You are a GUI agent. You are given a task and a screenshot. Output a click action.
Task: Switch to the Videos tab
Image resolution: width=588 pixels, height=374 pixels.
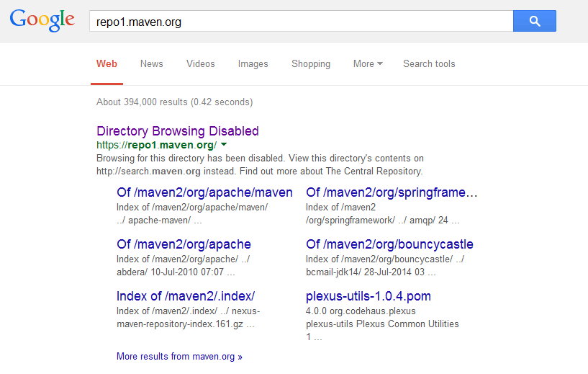click(x=201, y=64)
